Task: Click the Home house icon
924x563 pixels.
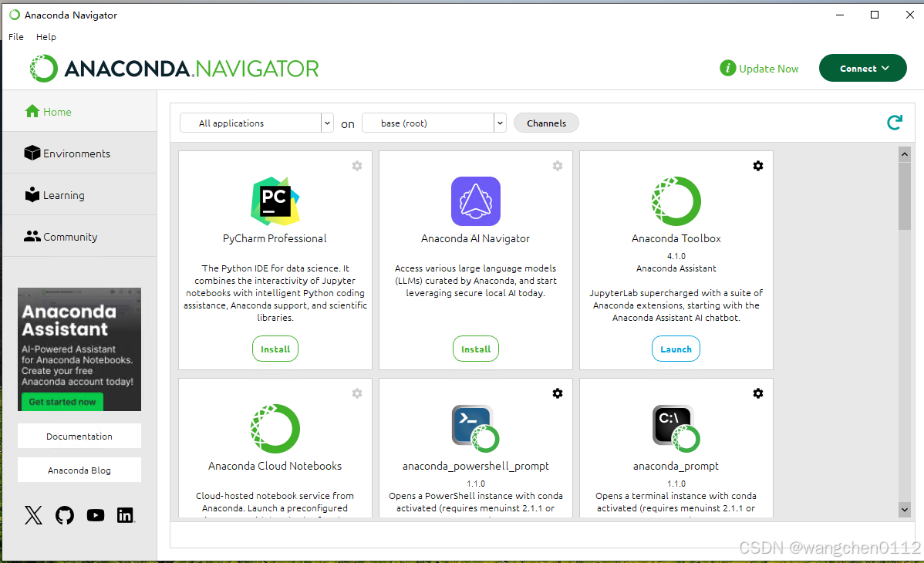Action: point(32,111)
